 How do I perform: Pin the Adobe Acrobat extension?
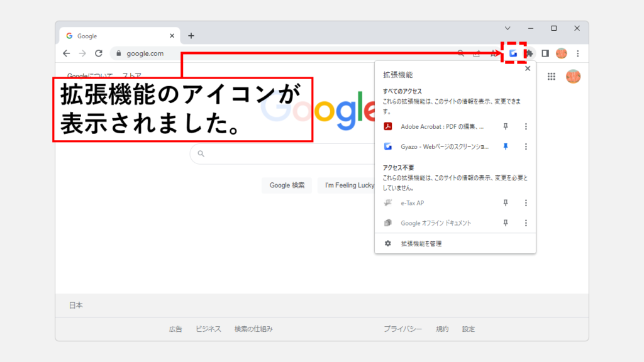pos(505,126)
